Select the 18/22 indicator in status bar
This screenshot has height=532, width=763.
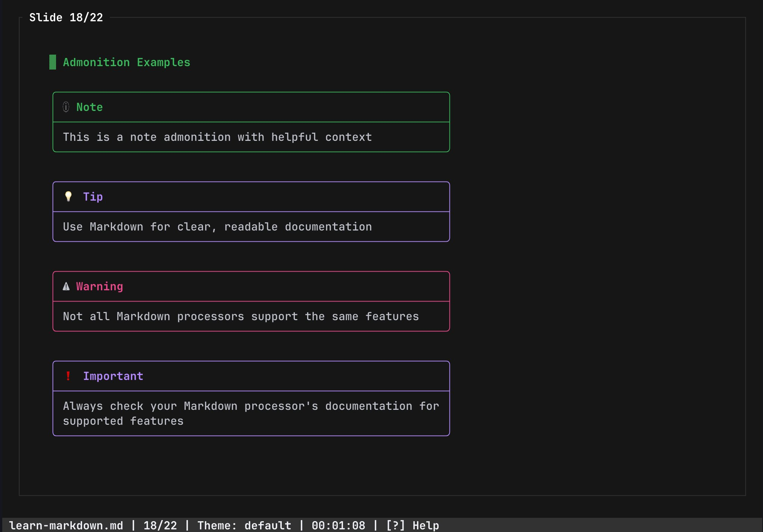click(160, 525)
